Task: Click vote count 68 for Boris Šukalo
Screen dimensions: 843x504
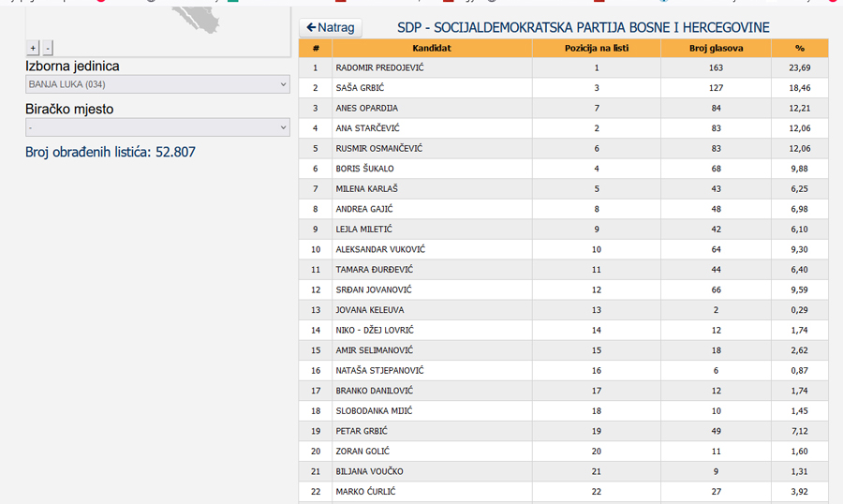Action: pos(717,169)
